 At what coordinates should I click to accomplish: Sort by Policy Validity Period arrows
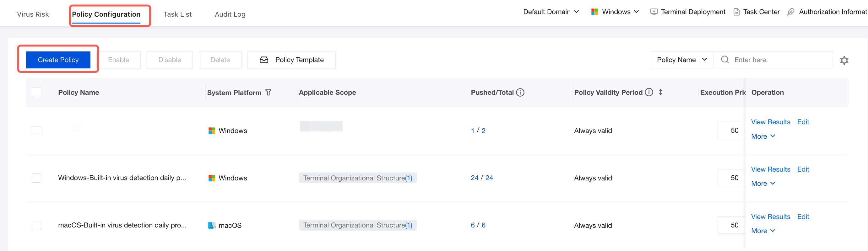pyautogui.click(x=660, y=92)
